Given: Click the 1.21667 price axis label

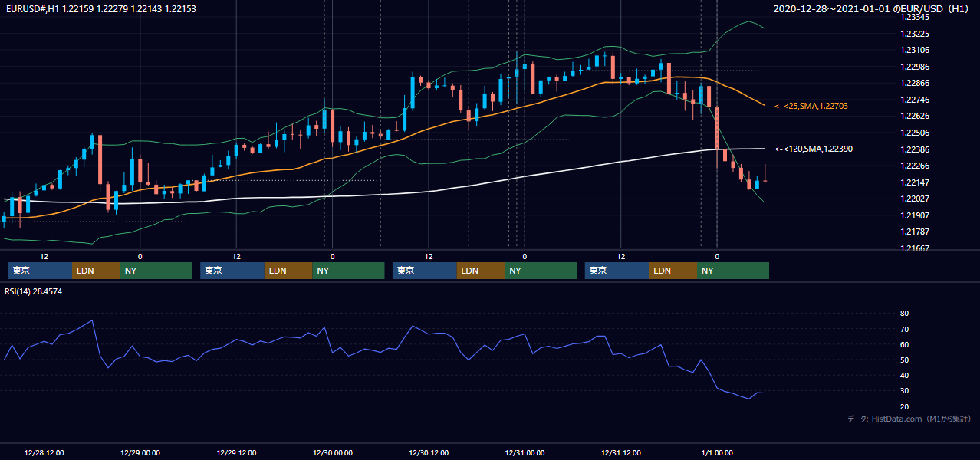Looking at the screenshot, I should [x=915, y=248].
